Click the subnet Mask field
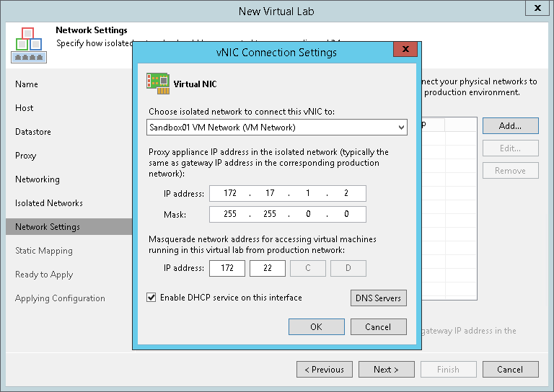This screenshot has width=554, height=392. (287, 215)
